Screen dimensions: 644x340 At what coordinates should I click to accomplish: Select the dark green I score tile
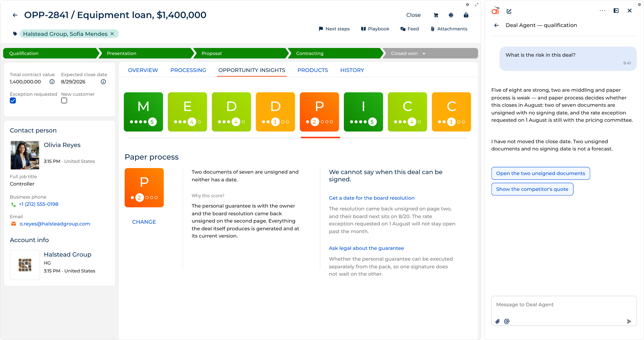click(x=363, y=112)
